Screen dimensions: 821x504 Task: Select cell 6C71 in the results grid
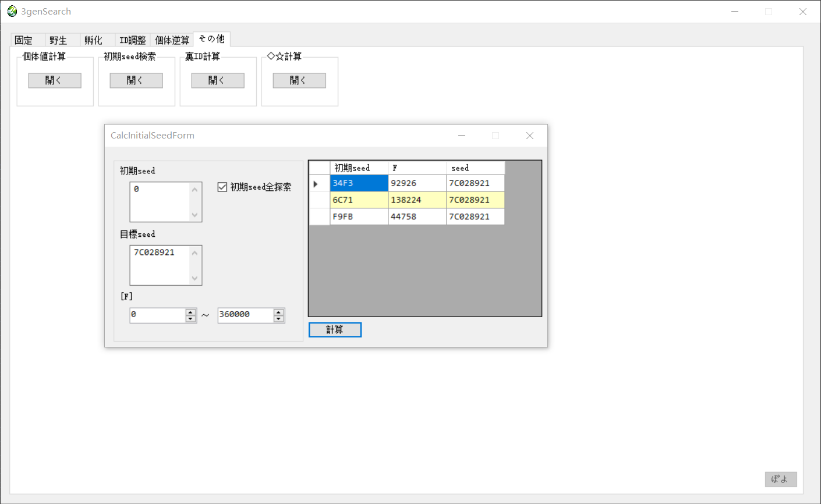coord(359,200)
